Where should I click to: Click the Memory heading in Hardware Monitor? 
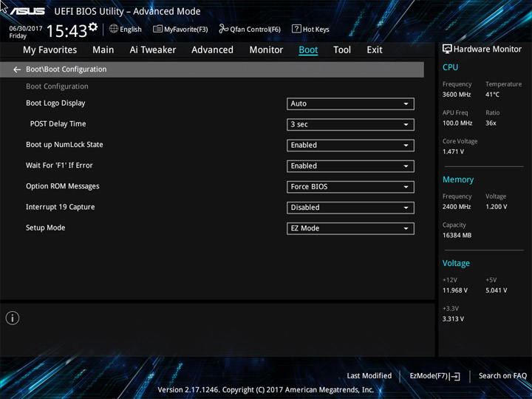pos(458,180)
